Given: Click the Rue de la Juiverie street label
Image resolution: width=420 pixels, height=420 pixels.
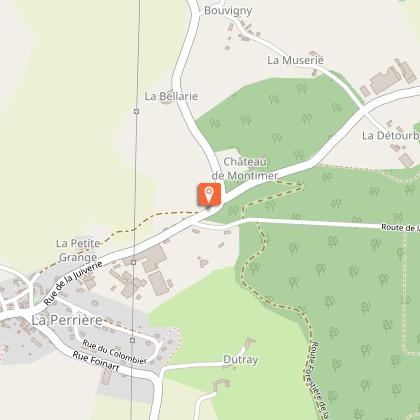Looking at the screenshot, I should [73, 283].
